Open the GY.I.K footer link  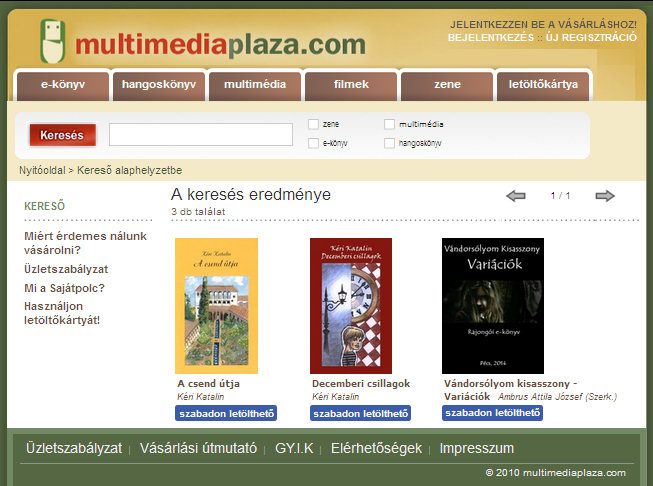point(294,448)
